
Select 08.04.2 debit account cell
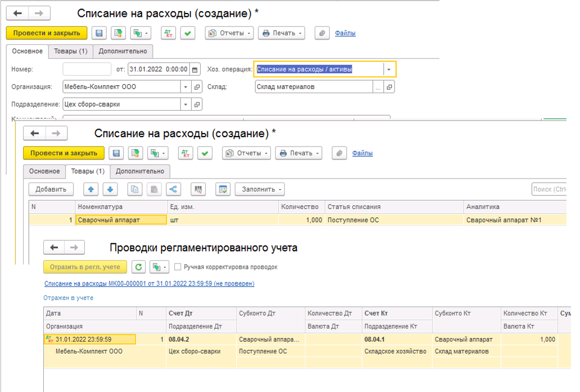coord(201,339)
